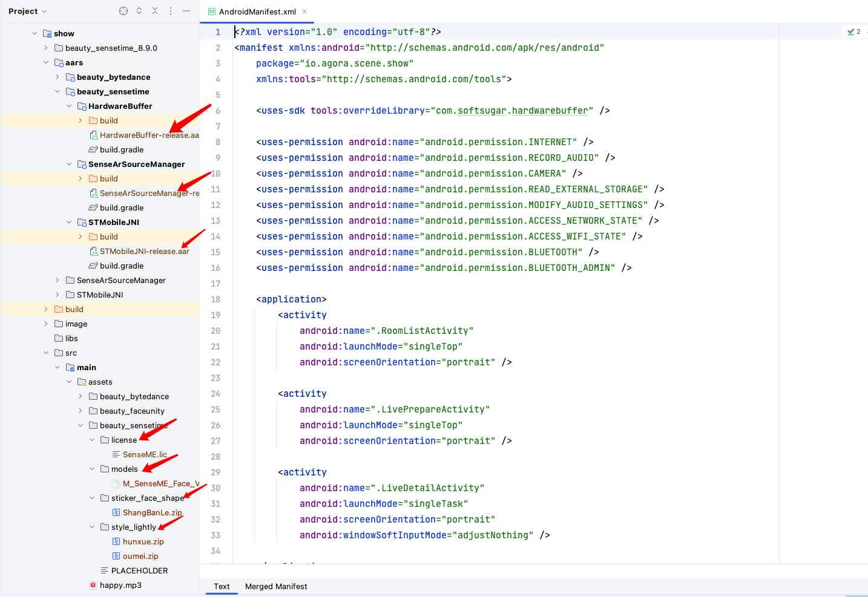Collapse the HardwareBuffer module
The image size is (868, 597).
[69, 106]
